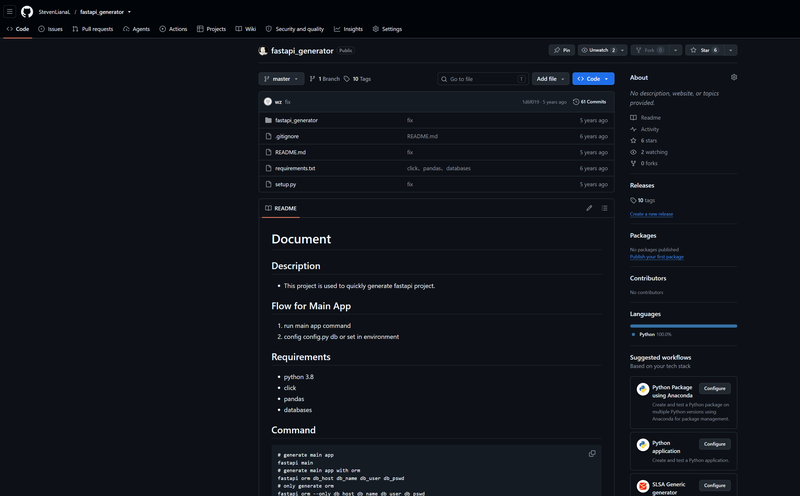
Task: Switch to the Issues tab
Action: point(51,29)
